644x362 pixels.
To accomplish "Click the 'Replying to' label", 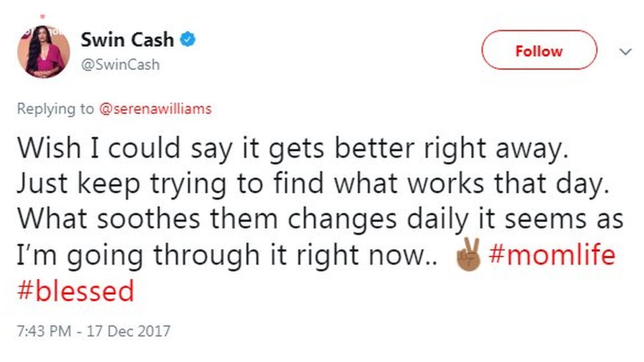I will point(55,109).
